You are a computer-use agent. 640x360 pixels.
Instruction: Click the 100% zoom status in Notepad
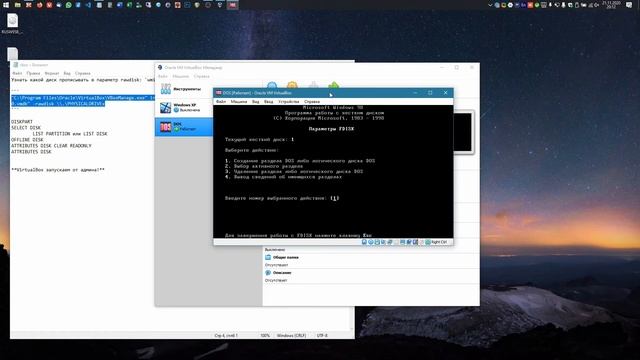[265, 336]
